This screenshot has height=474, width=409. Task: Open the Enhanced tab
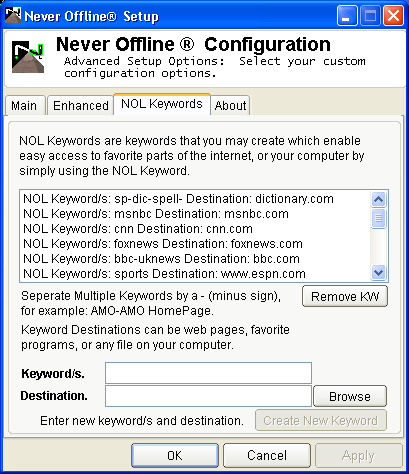(81, 106)
